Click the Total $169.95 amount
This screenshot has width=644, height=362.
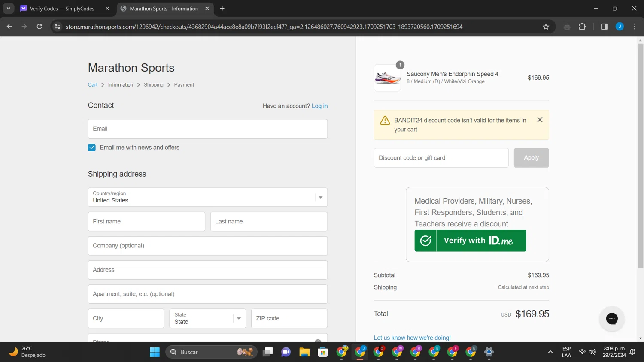point(532,314)
